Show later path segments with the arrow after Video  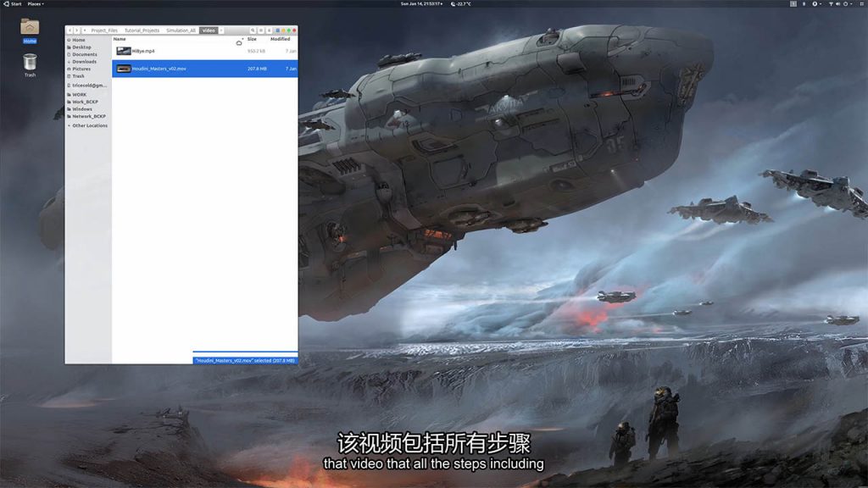pos(221,30)
